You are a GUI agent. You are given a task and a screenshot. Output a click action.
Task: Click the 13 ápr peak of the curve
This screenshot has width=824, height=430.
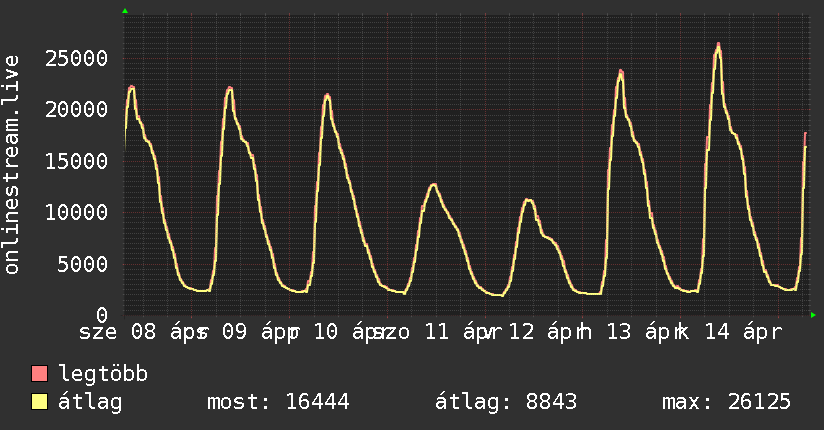point(621,73)
